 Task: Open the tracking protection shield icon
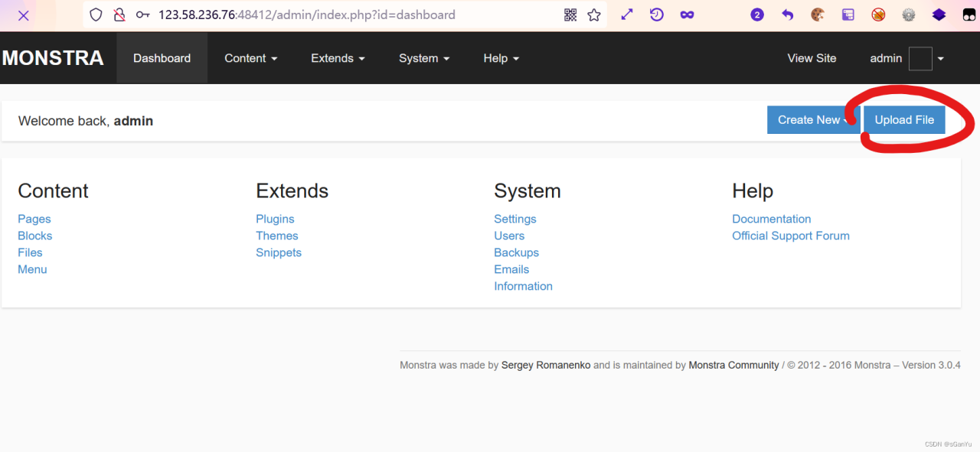tap(95, 15)
